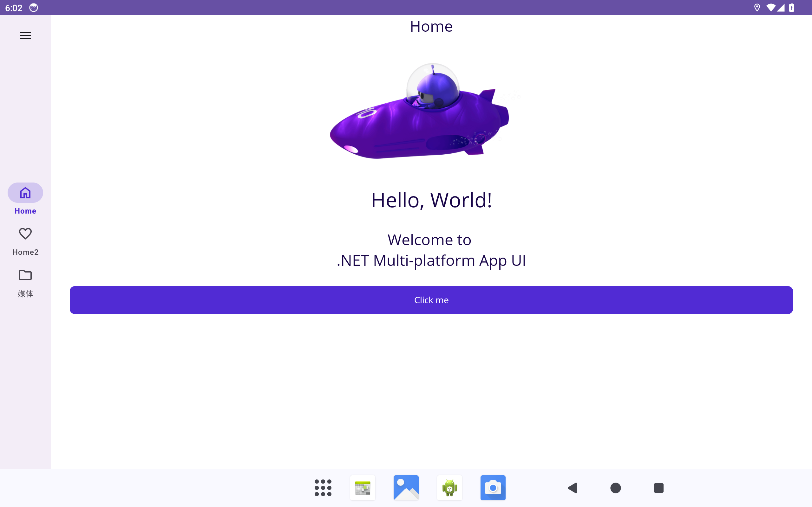This screenshot has height=507, width=812.
Task: Open the folder icon above 媒体
Action: click(25, 275)
